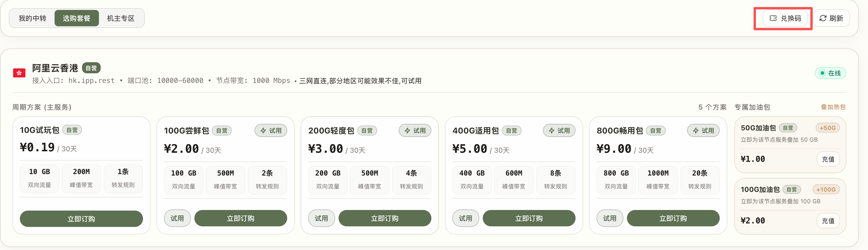
Task: Click 立即订购 for 800G畅用包
Action: coord(673,218)
